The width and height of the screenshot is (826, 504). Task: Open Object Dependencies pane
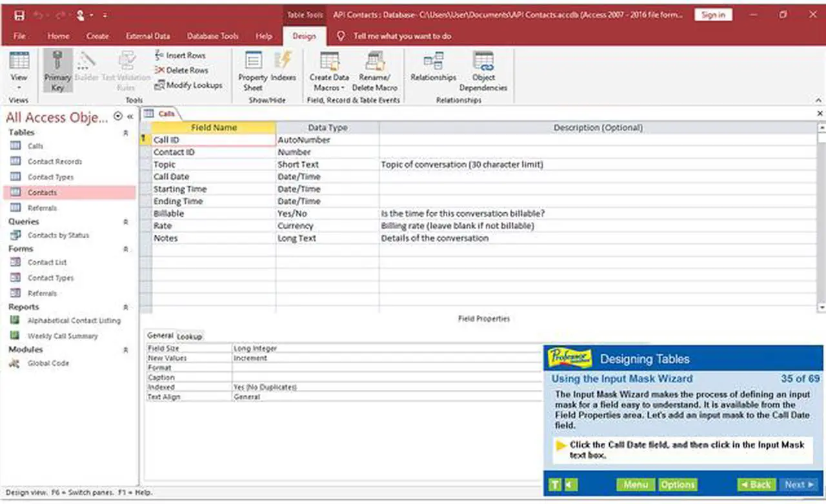click(483, 71)
